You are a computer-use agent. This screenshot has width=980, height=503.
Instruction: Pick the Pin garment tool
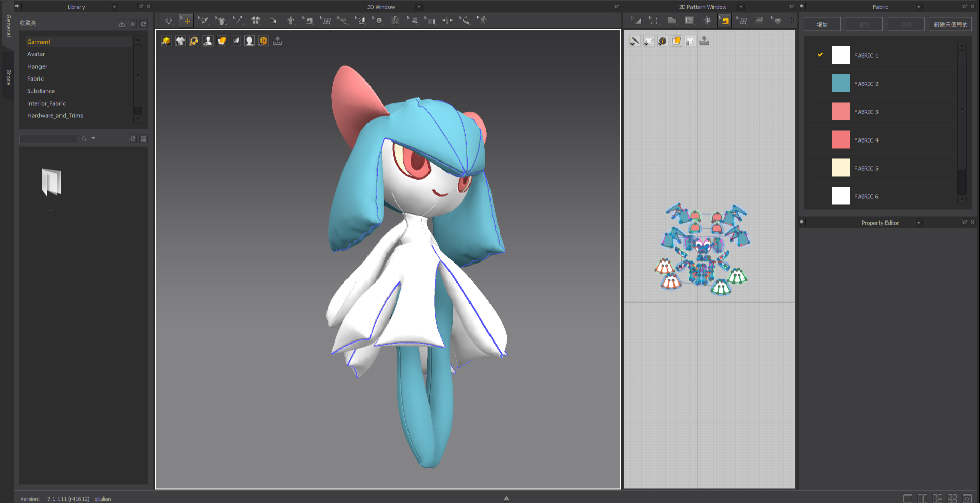tap(221, 21)
